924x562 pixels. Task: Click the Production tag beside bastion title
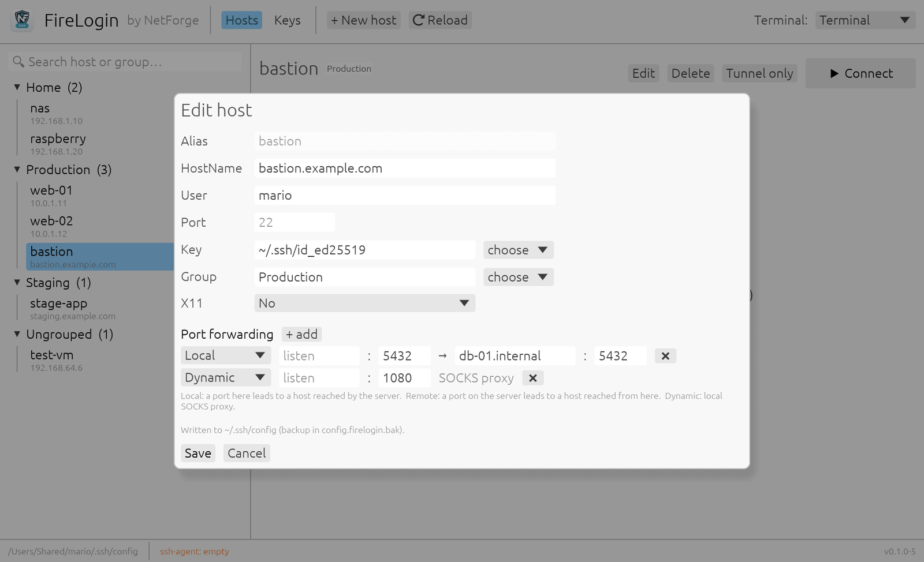tap(349, 69)
